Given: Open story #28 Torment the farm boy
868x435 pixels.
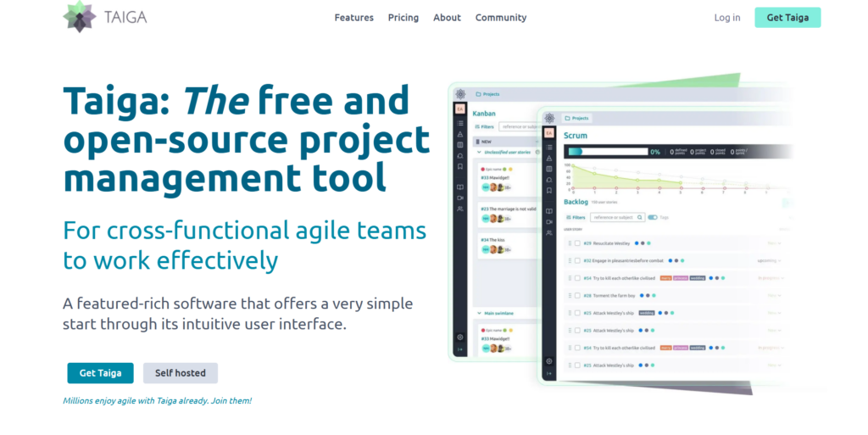Looking at the screenshot, I should 609,296.
